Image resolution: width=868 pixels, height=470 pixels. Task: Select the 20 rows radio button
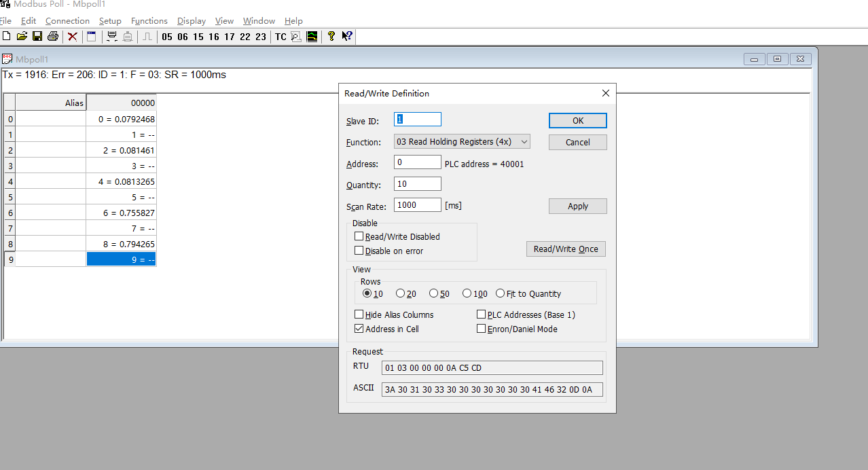[401, 293]
